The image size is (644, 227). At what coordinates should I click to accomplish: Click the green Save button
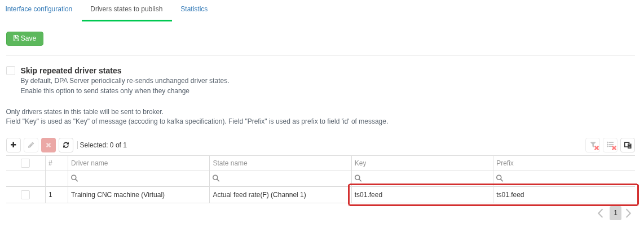pyautogui.click(x=25, y=38)
